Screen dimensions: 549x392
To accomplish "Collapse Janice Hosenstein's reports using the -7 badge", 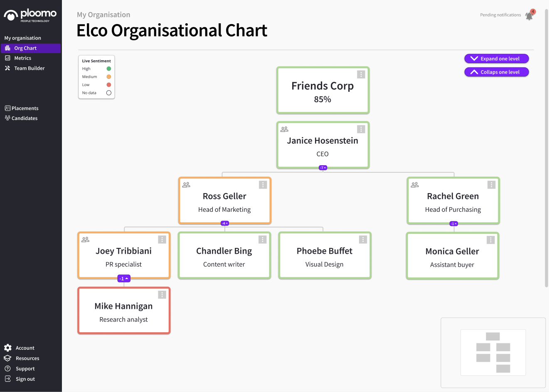I will tap(323, 168).
